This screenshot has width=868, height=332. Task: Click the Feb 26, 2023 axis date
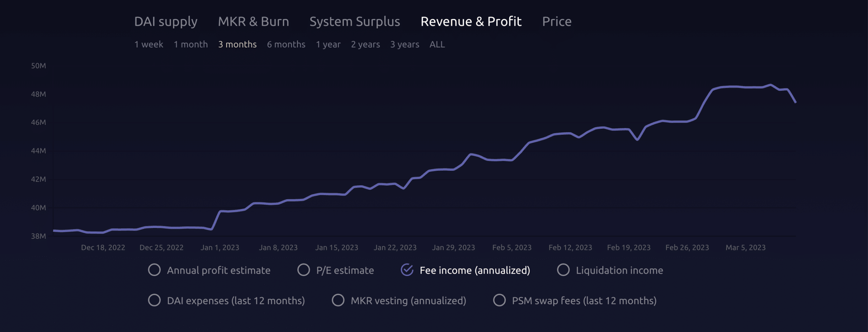[x=687, y=248]
